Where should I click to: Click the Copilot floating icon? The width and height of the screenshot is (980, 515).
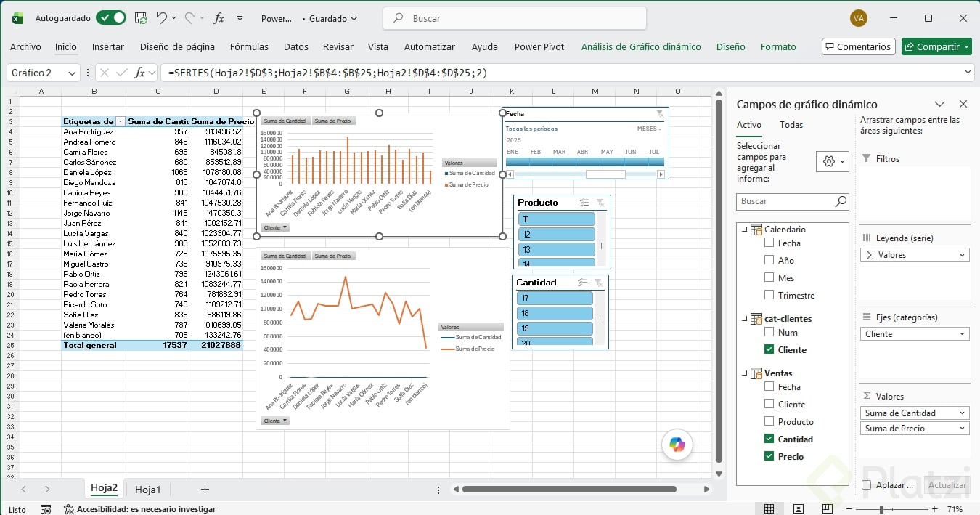677,445
